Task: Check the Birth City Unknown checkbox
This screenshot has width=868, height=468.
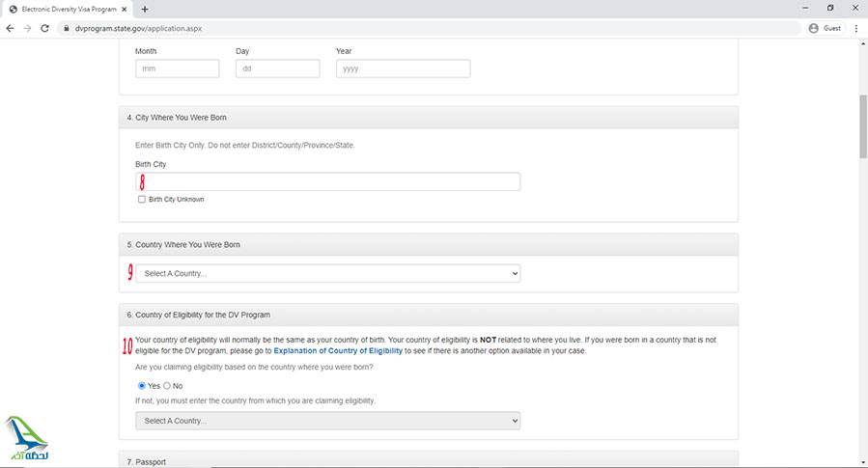Action: coord(142,200)
